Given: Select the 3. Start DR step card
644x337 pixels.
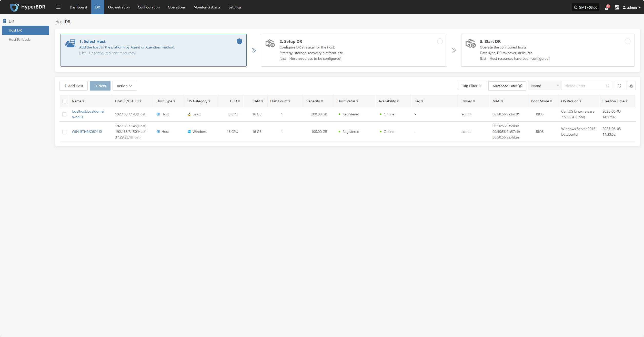Looking at the screenshot, I should click(x=548, y=50).
